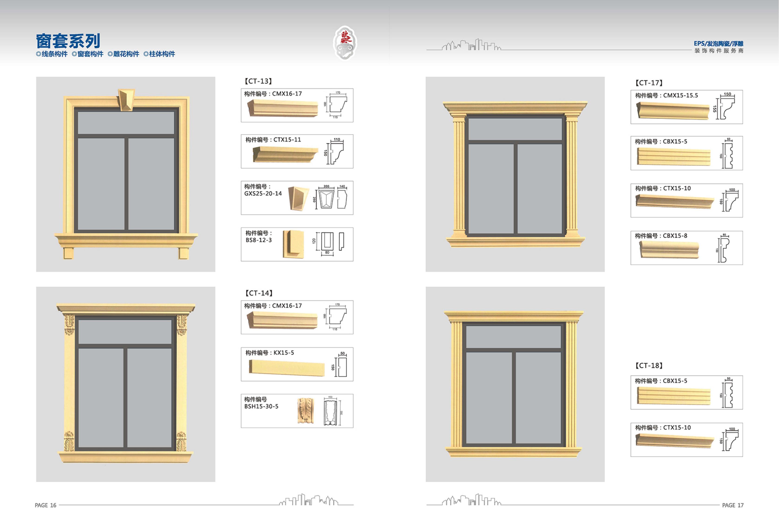Screen dimensions: 779x532
Task: Open the CT-17 window rendering
Action: [515, 174]
